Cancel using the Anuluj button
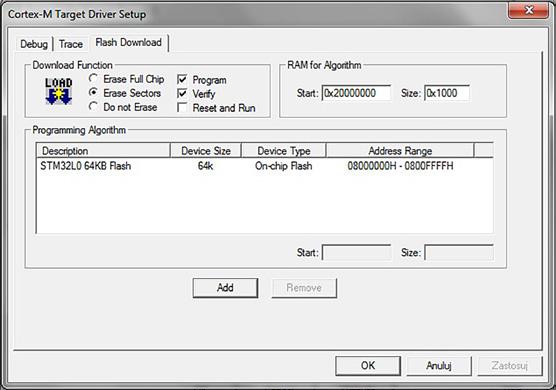The width and height of the screenshot is (556, 390). click(439, 366)
